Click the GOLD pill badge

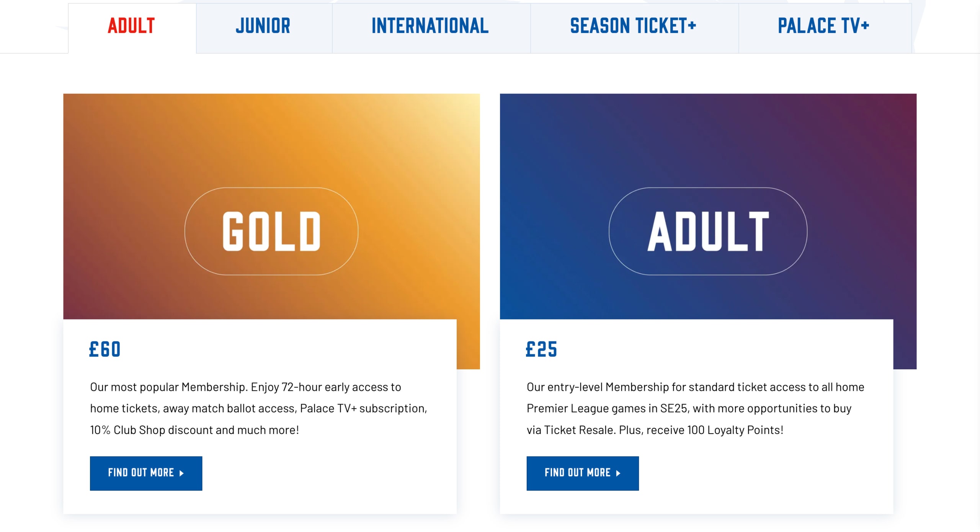coord(271,231)
